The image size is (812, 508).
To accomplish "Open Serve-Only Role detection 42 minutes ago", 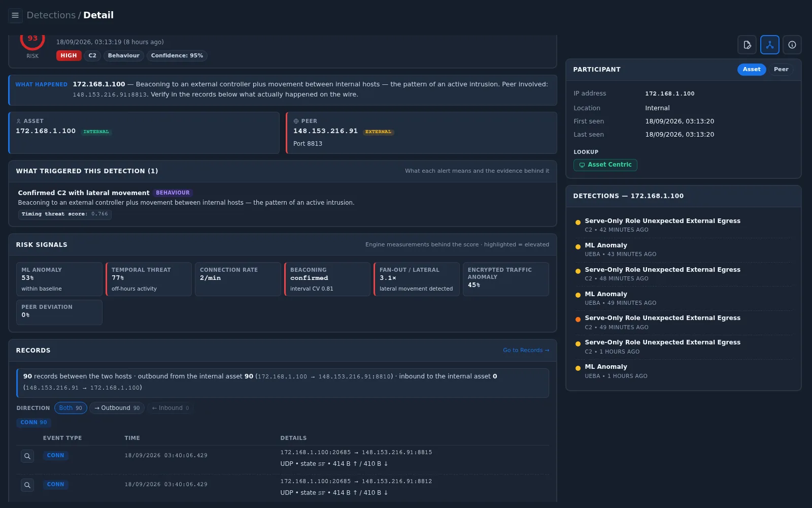I will 683,225.
